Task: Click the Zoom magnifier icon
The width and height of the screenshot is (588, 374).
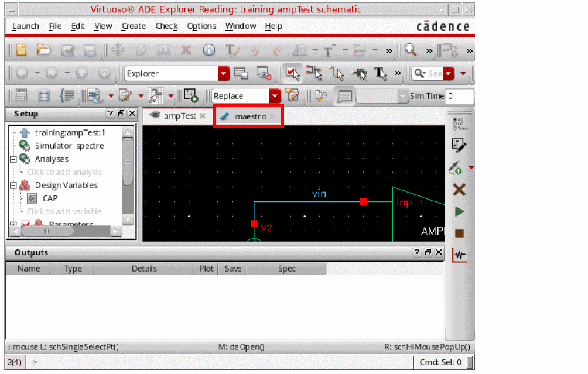Action: (411, 50)
